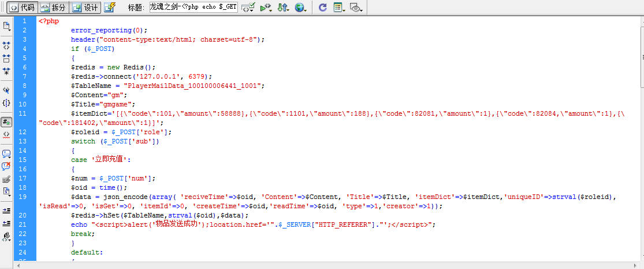Click the 'PlayerMailData_100100006441_1001' string
The image size is (644, 269).
(x=192, y=86)
